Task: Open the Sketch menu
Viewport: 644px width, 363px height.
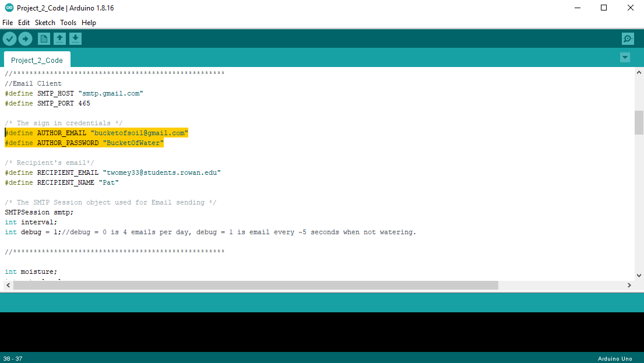Action: click(x=45, y=22)
